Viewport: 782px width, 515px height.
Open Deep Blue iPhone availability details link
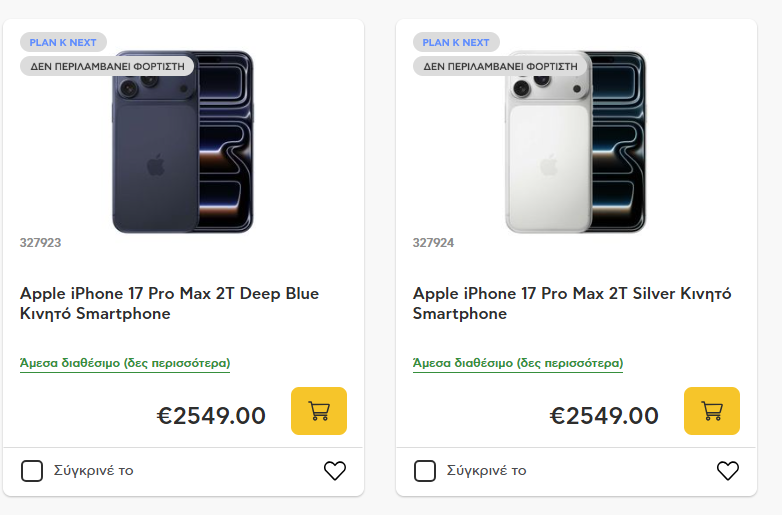[125, 363]
